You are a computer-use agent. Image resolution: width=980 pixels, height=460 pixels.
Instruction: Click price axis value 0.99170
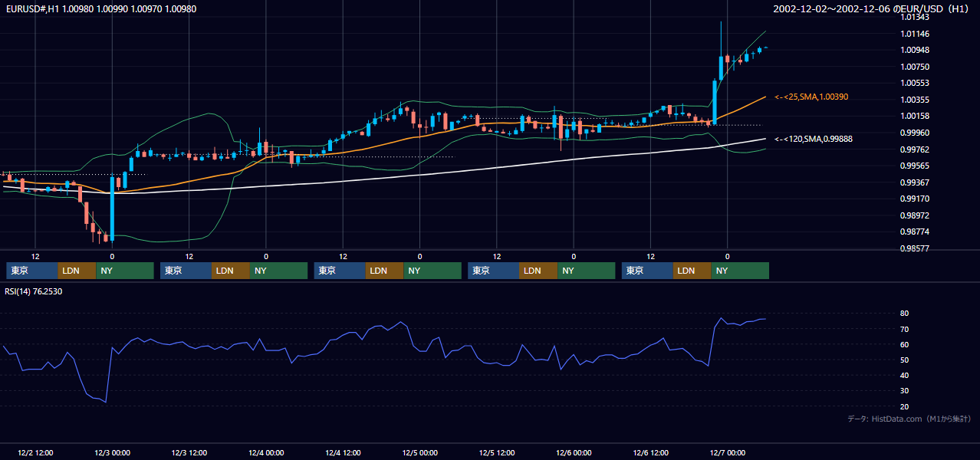pos(914,199)
